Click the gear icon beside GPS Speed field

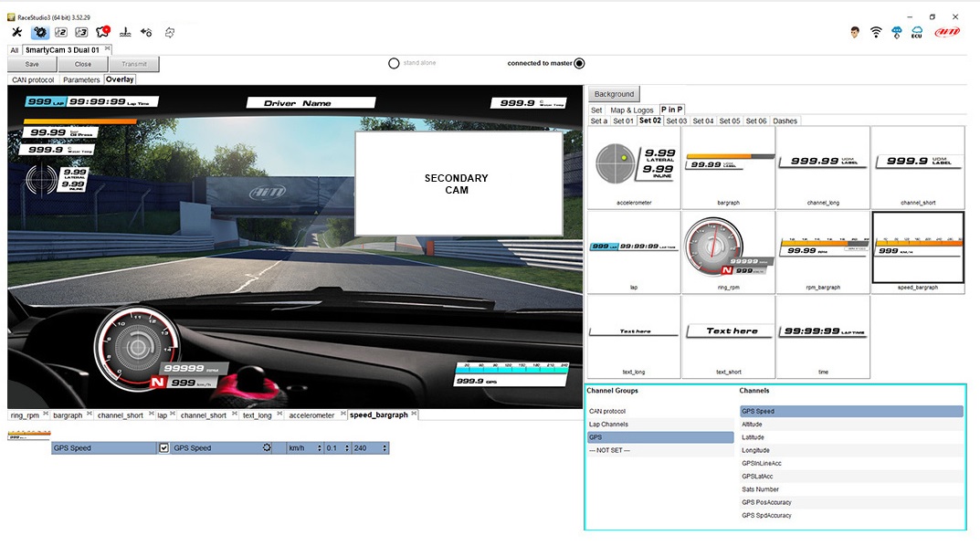267,447
